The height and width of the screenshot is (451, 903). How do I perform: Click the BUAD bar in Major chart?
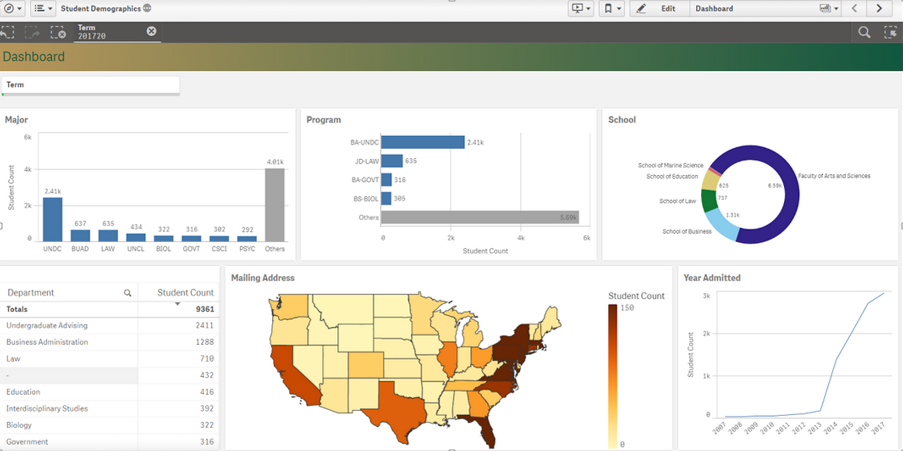click(x=80, y=236)
